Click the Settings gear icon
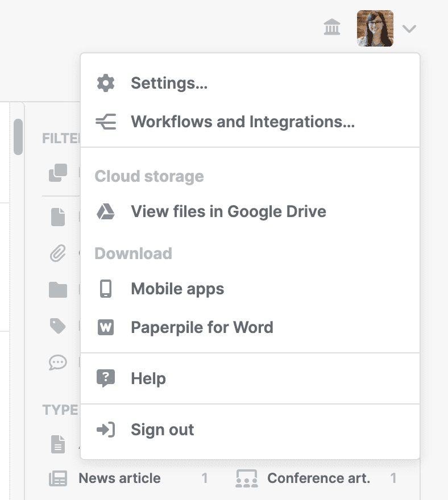448x500 pixels. pyautogui.click(x=106, y=84)
